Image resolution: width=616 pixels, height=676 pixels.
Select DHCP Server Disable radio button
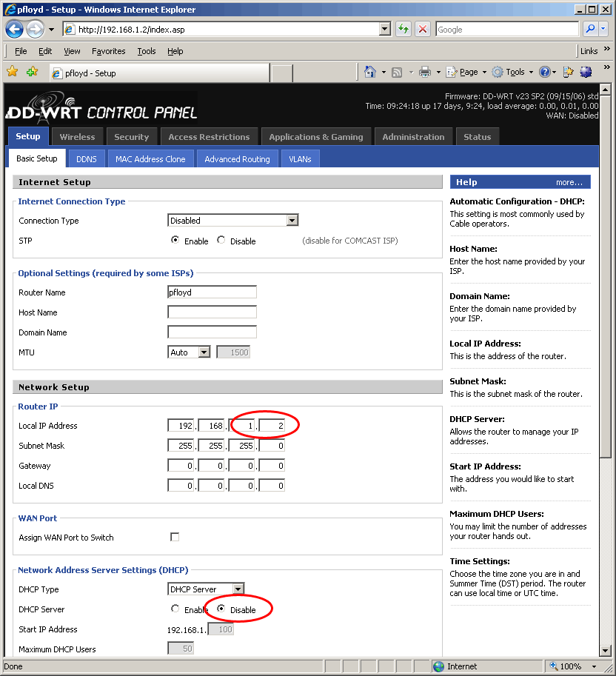click(x=221, y=609)
